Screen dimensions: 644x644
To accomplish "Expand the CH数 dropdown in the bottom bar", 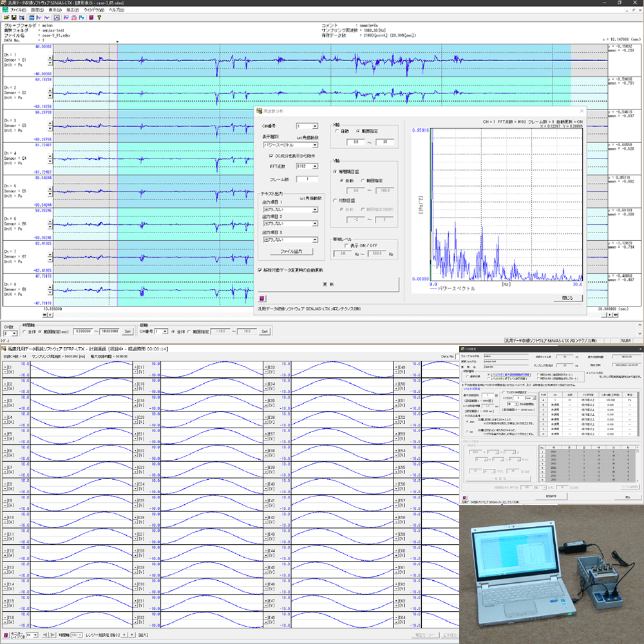I will coord(14,334).
